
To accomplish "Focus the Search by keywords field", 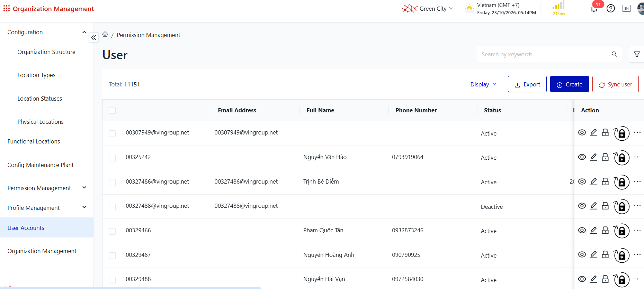I will (549, 54).
